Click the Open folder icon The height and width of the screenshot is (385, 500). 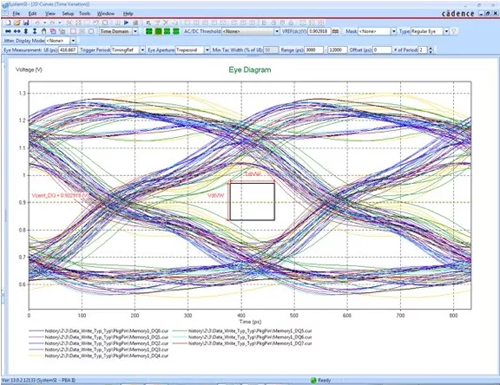(17, 23)
